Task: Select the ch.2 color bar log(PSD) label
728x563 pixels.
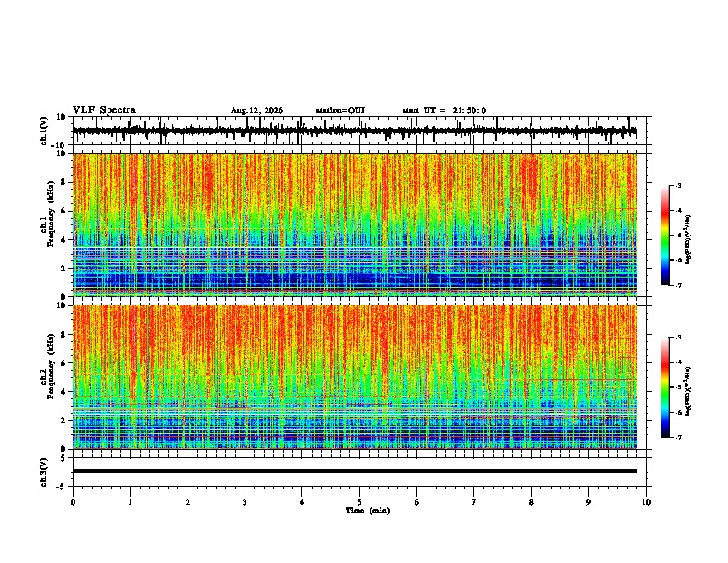Action: tap(688, 391)
